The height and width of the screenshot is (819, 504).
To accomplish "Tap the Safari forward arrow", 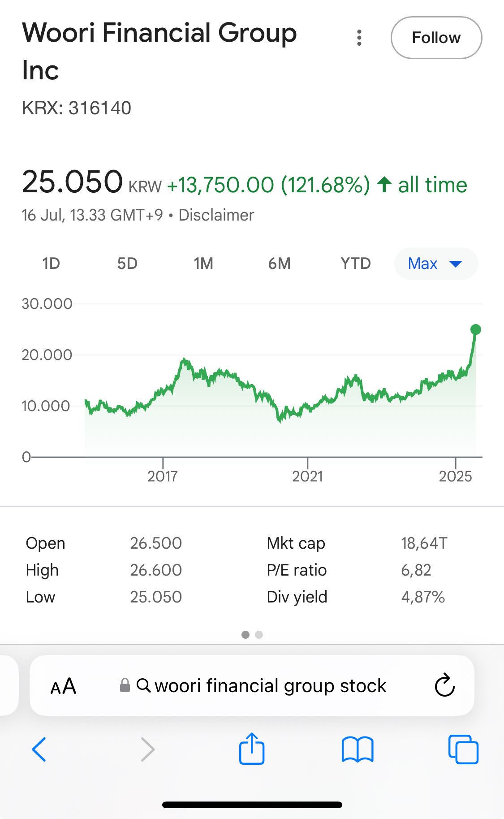I will pyautogui.click(x=147, y=749).
